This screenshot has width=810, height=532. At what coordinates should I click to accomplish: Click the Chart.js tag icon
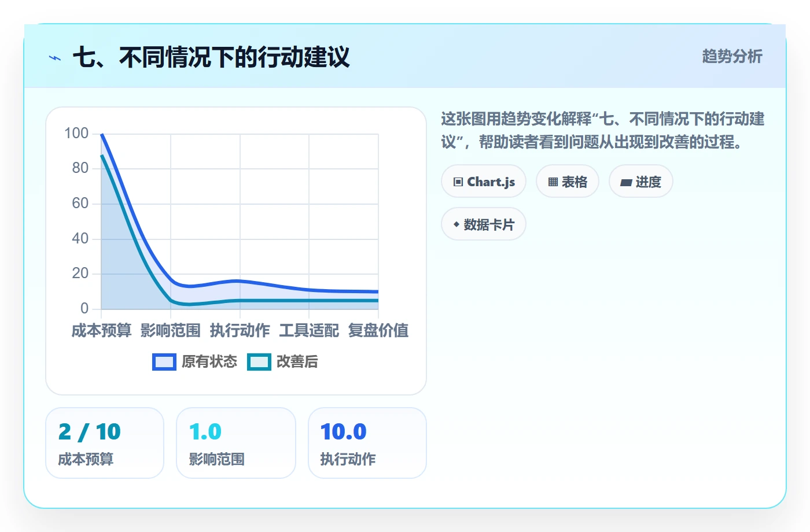point(458,182)
